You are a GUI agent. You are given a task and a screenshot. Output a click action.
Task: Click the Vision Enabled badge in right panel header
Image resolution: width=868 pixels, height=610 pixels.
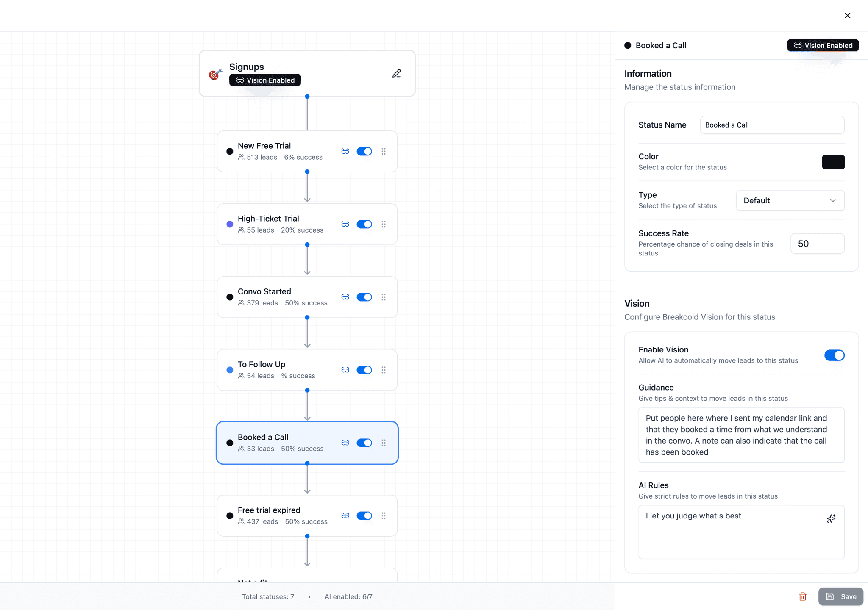click(x=822, y=45)
